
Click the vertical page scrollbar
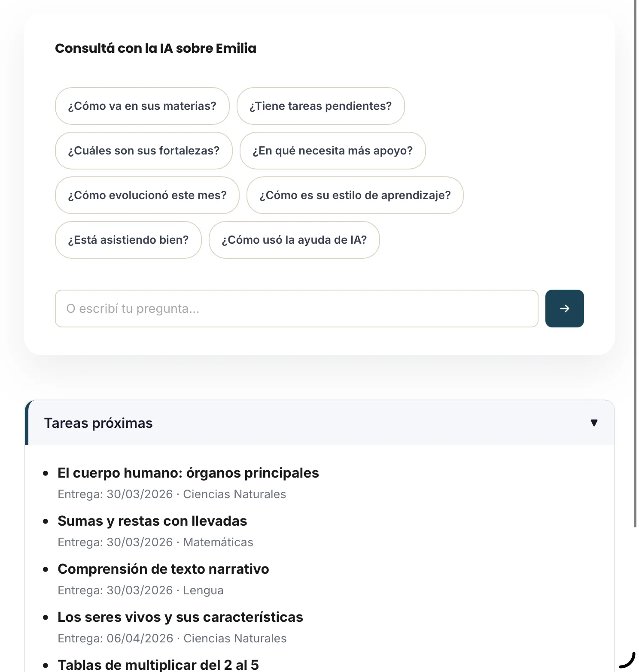pyautogui.click(x=635, y=263)
